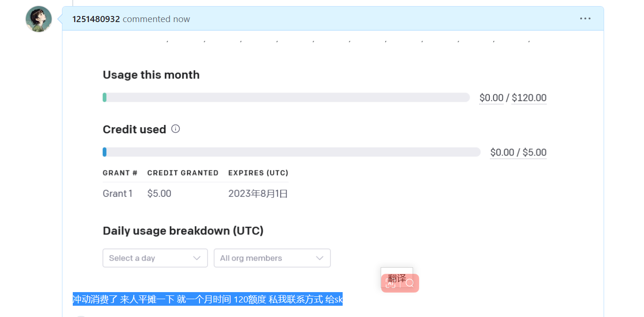The width and height of the screenshot is (644, 317).
Task: Select the AI icon in the translate popup
Action: pos(390,283)
